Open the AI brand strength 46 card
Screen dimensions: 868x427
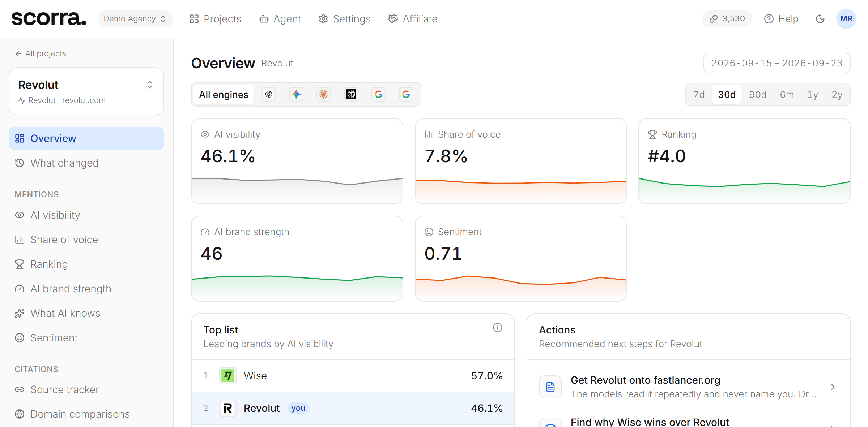point(297,259)
